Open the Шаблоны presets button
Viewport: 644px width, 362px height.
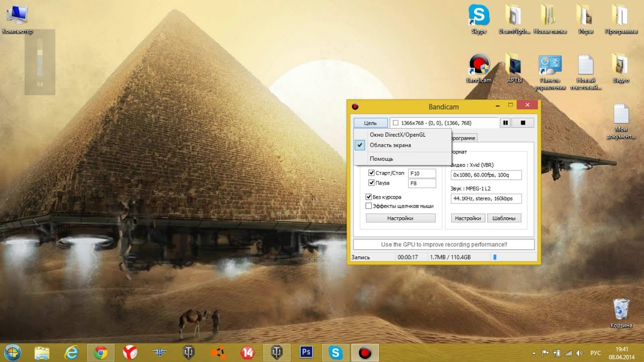[504, 218]
